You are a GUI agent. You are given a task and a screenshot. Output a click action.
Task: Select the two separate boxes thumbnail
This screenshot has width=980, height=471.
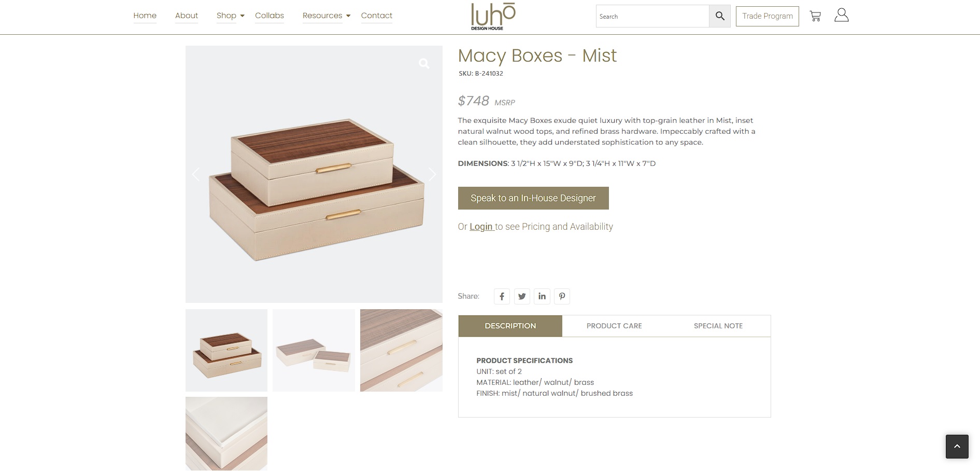click(x=314, y=350)
